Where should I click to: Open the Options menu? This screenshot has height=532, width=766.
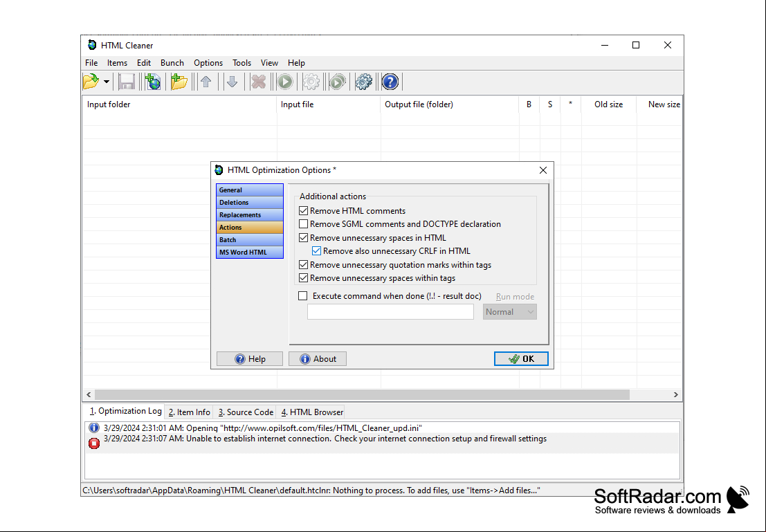[x=208, y=63]
